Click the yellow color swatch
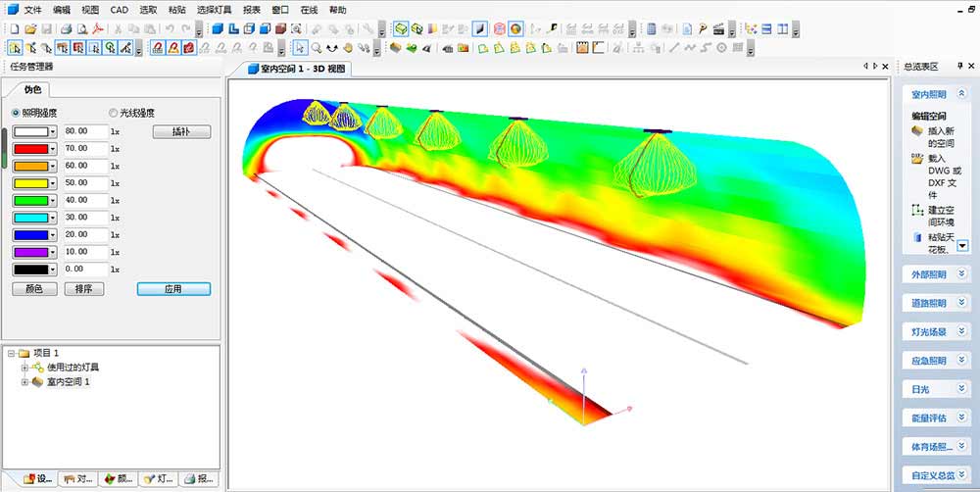This screenshot has width=980, height=492. [x=29, y=183]
